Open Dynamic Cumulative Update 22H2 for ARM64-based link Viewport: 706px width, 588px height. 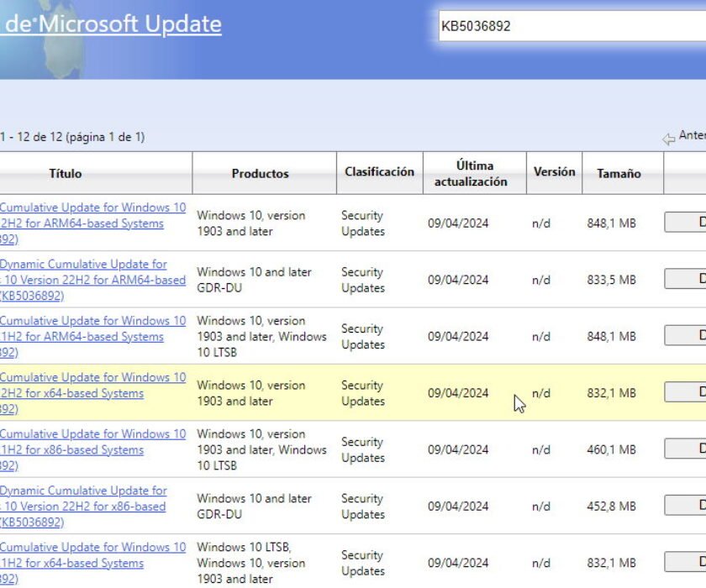pyautogui.click(x=92, y=280)
